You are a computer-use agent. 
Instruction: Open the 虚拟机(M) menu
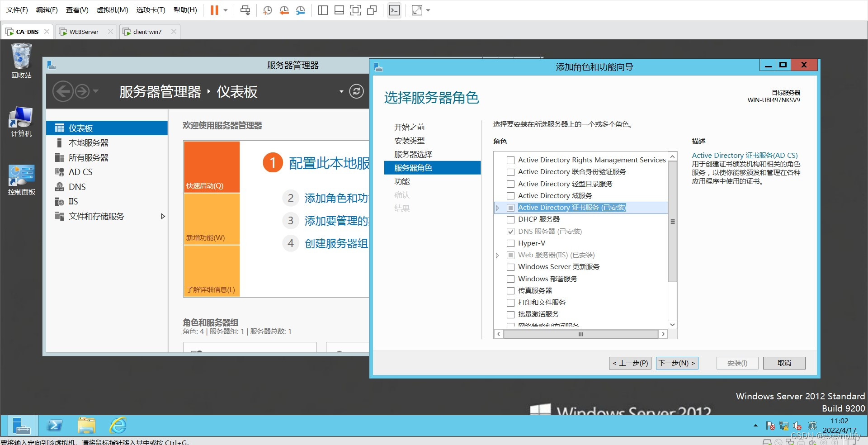112,10
